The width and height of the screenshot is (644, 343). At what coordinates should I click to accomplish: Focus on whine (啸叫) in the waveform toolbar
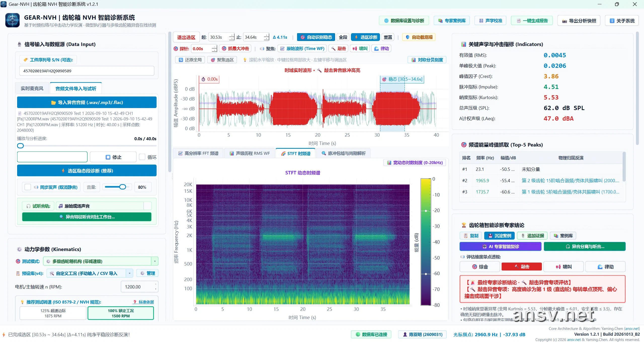pyautogui.click(x=360, y=48)
